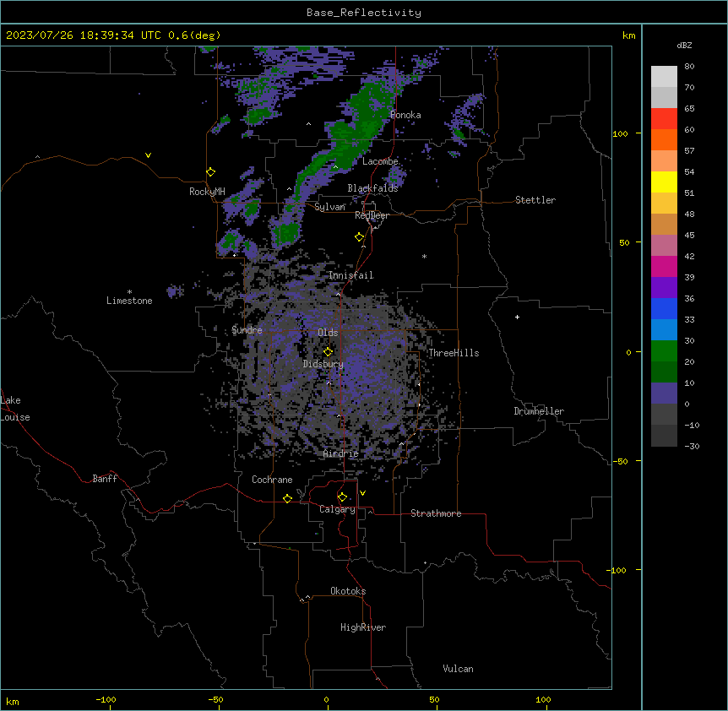Select the Calgary city label

[x=337, y=509]
